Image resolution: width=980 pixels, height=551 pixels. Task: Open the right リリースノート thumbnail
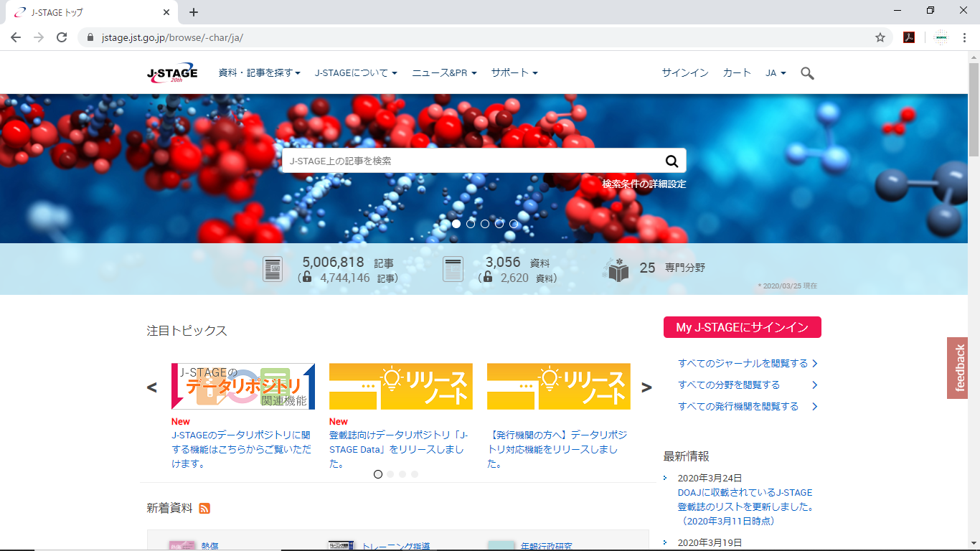[x=559, y=386]
